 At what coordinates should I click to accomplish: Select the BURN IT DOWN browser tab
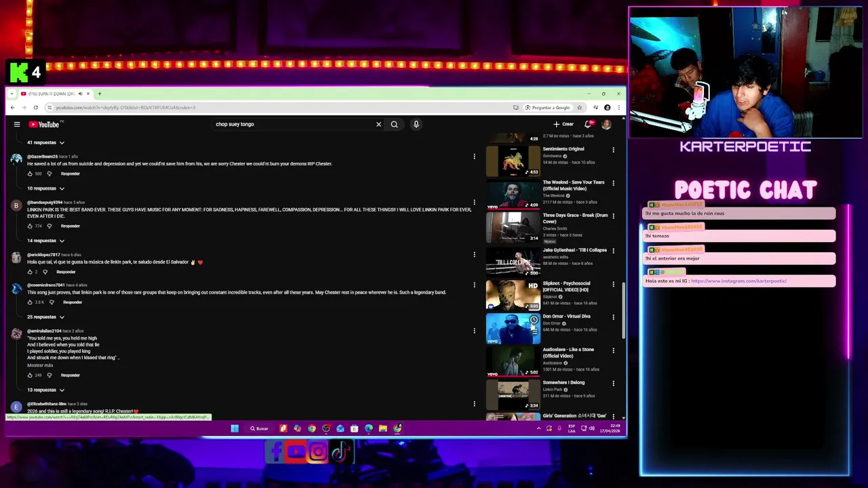click(56, 94)
